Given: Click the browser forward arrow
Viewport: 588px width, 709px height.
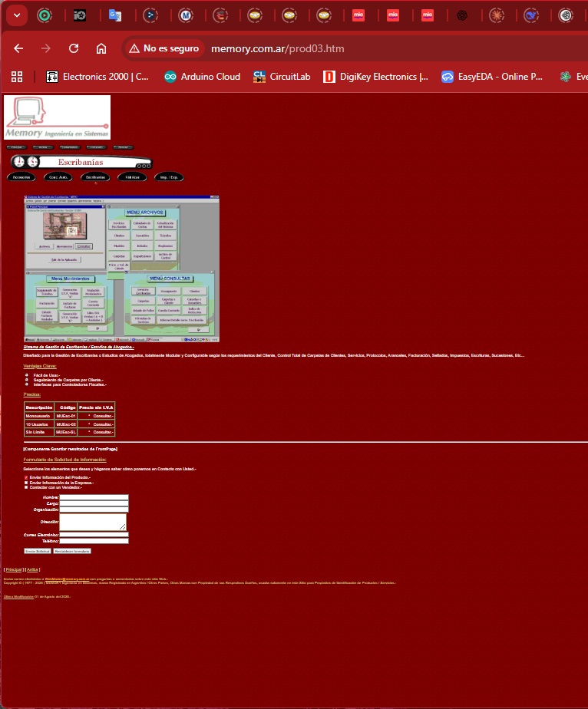Looking at the screenshot, I should (46, 48).
